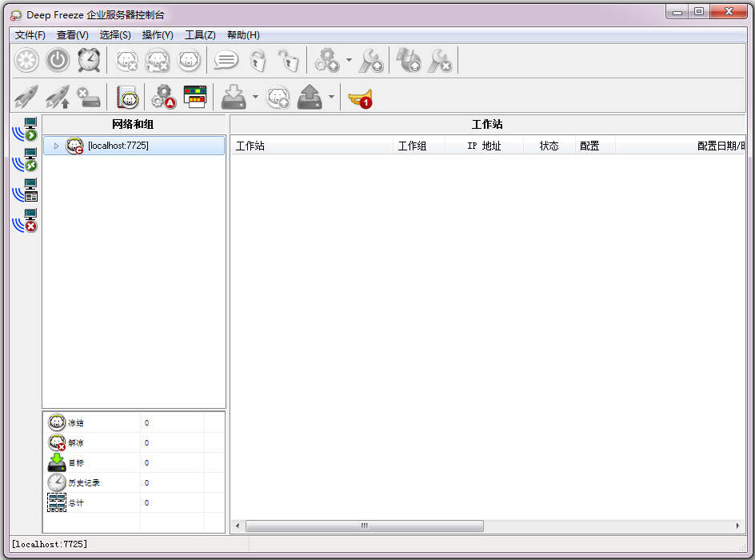Sort by the 工作组 column header

[x=419, y=146]
